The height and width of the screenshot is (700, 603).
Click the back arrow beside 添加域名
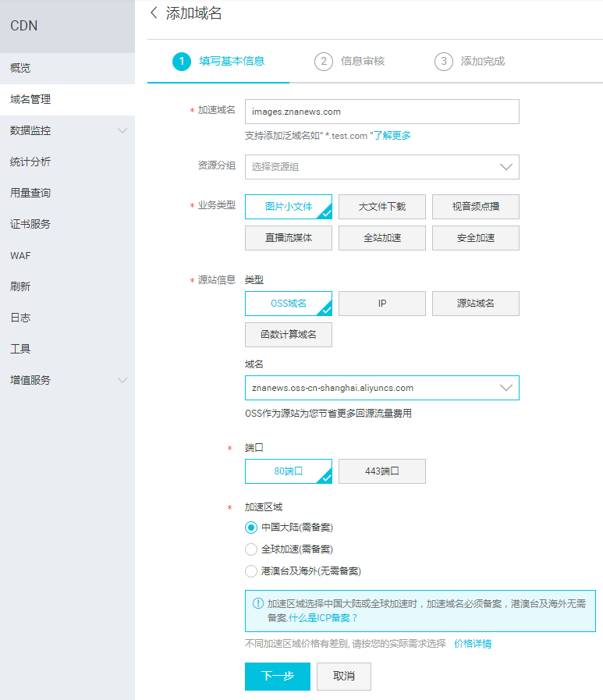(x=154, y=12)
